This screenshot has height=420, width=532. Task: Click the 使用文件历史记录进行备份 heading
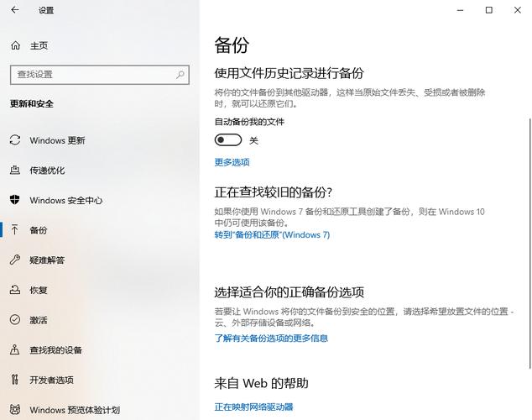(289, 73)
